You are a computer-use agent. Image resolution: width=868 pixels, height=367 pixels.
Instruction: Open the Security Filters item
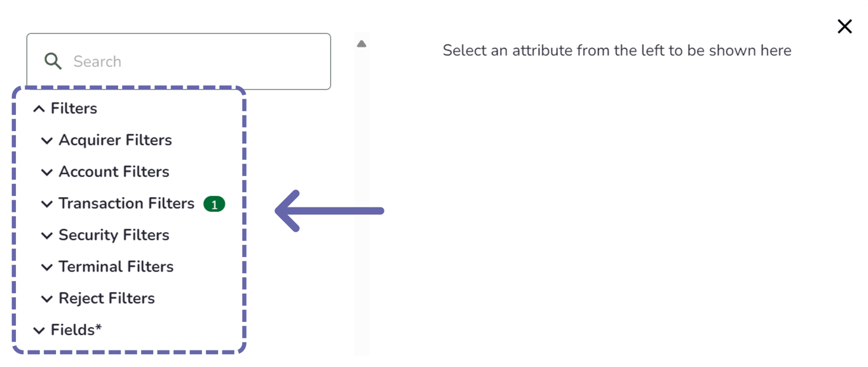114,235
